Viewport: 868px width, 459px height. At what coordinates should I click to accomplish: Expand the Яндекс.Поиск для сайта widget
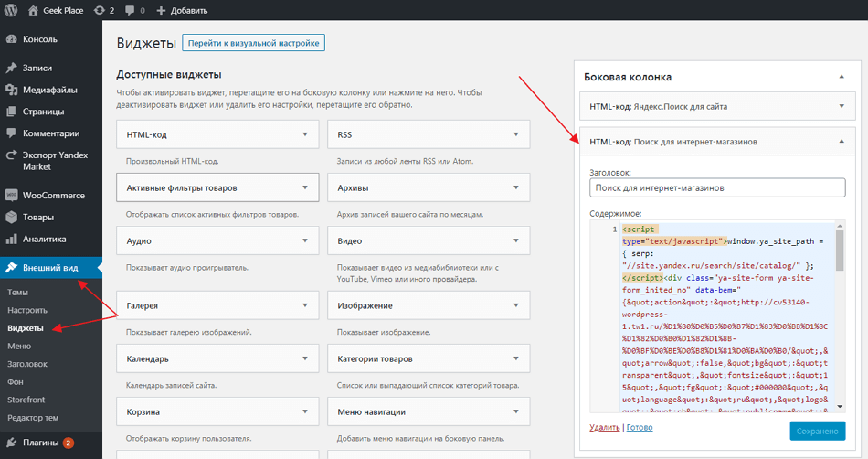pos(842,106)
